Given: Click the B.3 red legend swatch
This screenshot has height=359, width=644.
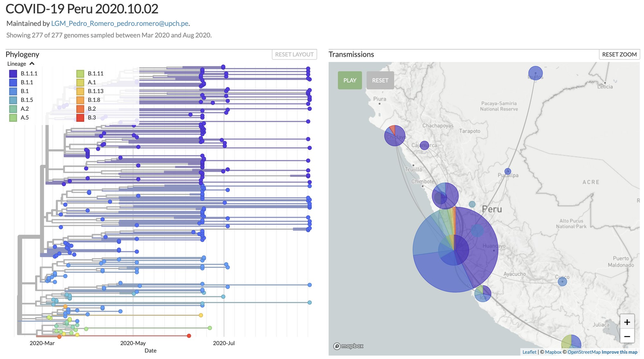Looking at the screenshot, I should pyautogui.click(x=80, y=118).
